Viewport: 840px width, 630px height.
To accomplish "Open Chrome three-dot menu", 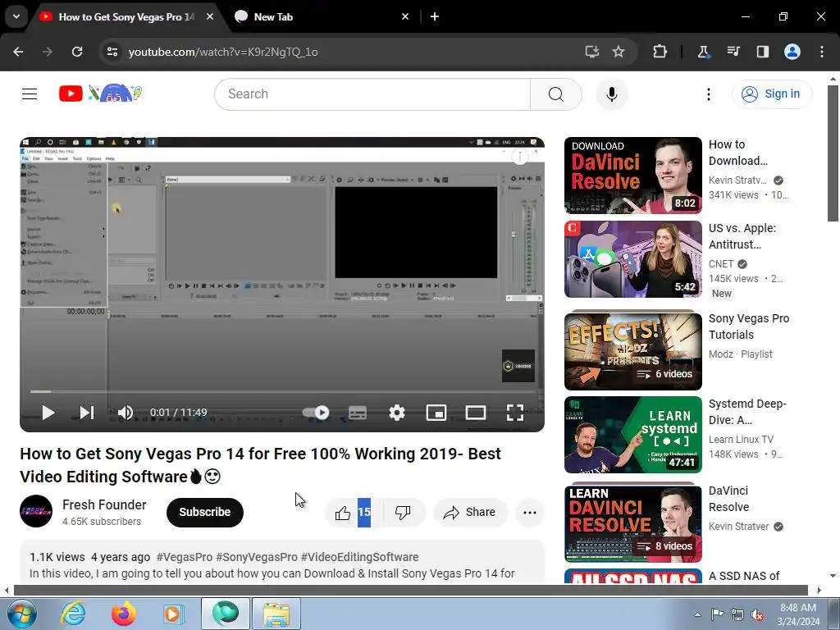I will coord(821,52).
